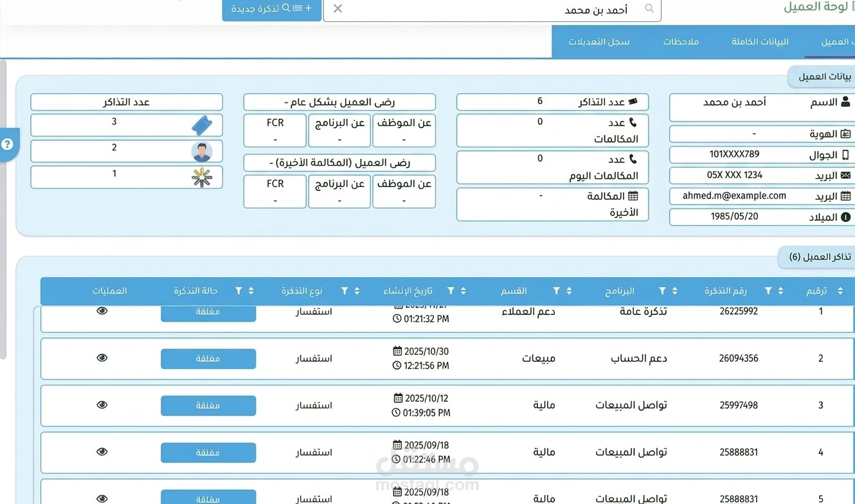Switch to سجل التعديلات tab
The width and height of the screenshot is (855, 504).
coord(599,42)
